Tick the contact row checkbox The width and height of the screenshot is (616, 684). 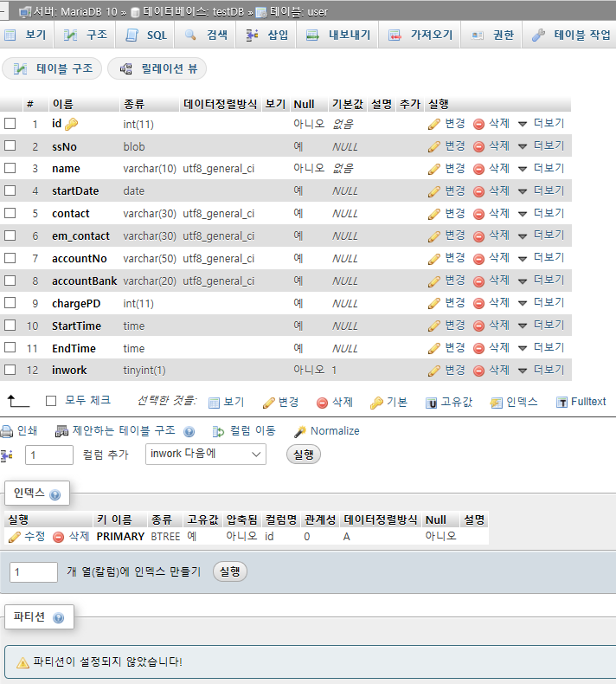[x=10, y=213]
